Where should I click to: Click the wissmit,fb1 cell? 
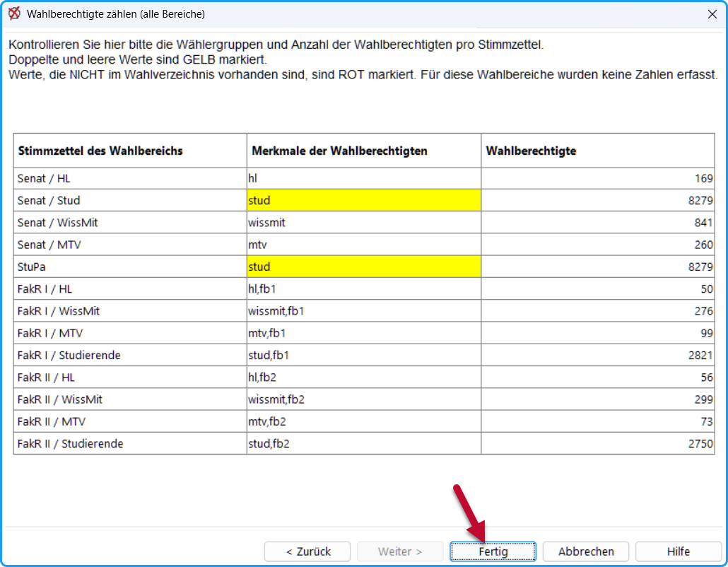pos(364,311)
